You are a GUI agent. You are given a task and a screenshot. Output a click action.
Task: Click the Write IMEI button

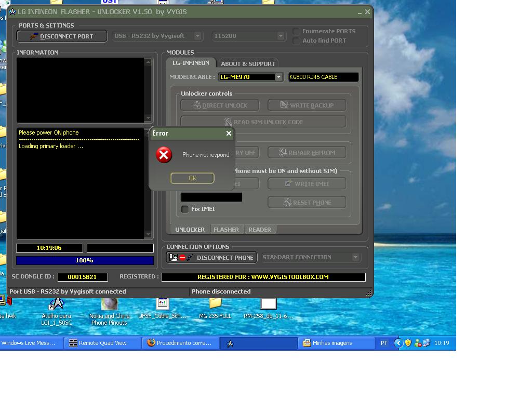(307, 183)
